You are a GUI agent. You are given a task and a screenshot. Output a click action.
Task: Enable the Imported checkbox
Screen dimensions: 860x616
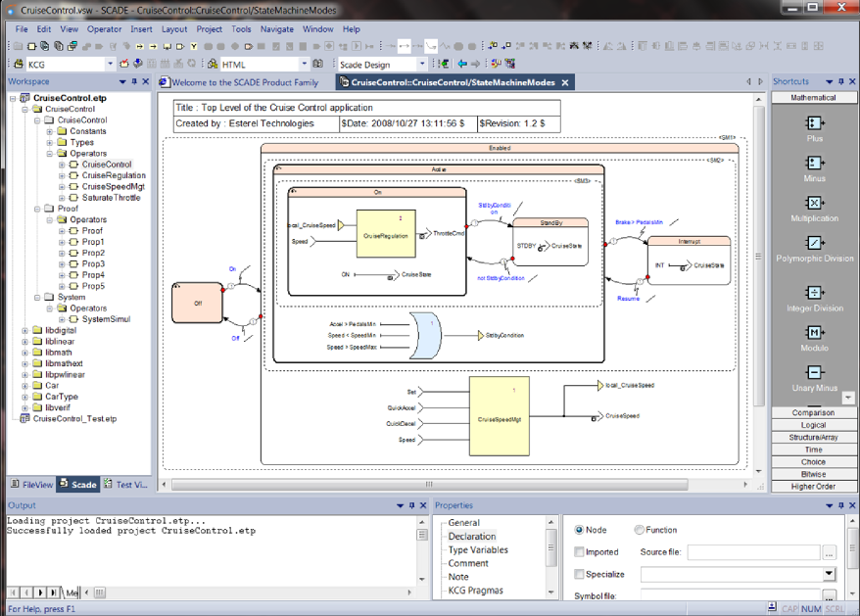point(580,552)
